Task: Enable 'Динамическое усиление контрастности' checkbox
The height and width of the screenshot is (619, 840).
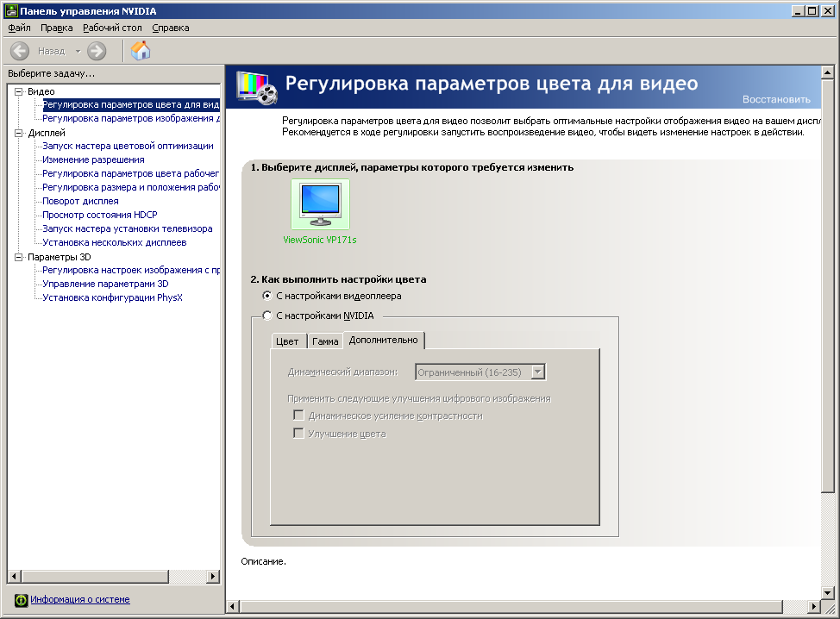Action: coord(298,416)
